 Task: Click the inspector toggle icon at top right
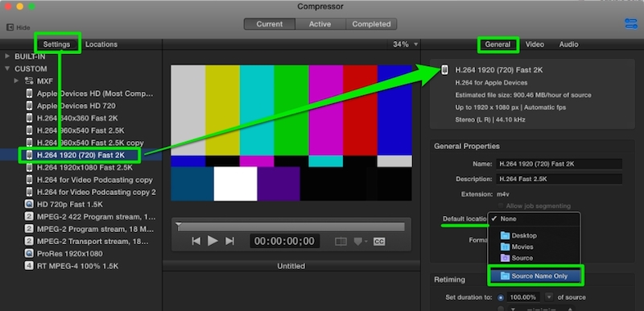631,24
